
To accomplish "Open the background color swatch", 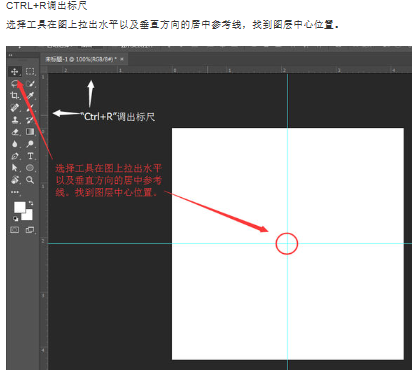I will (x=29, y=216).
